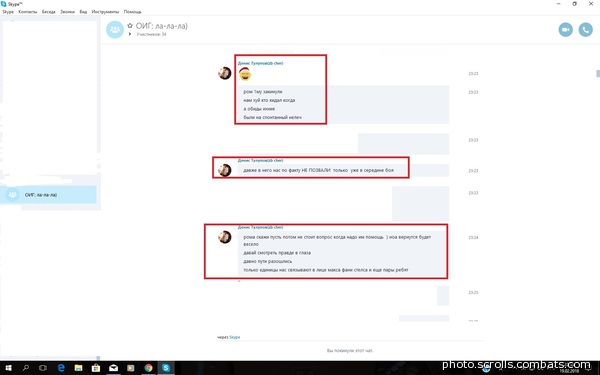Click the Skype link below the messages
Image resolution: width=600 pixels, height=375 pixels.
(x=235, y=337)
